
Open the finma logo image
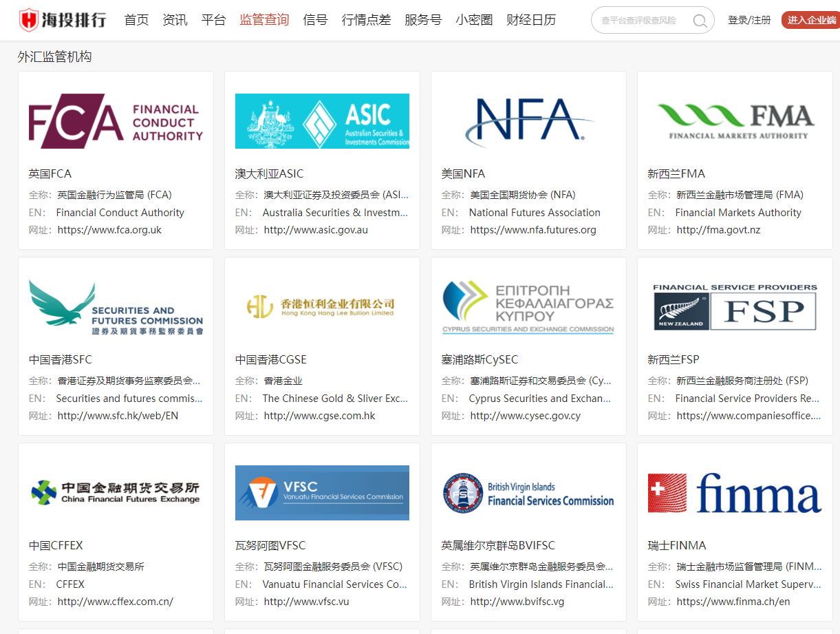pyautogui.click(x=735, y=493)
